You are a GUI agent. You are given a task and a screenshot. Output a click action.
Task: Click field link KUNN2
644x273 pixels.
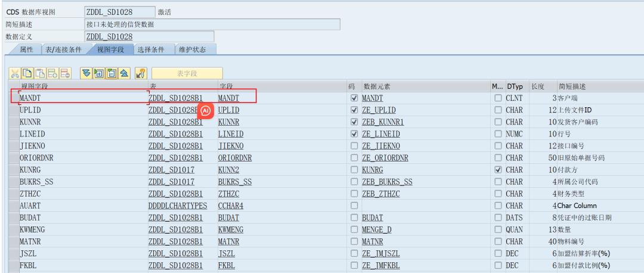coord(228,170)
